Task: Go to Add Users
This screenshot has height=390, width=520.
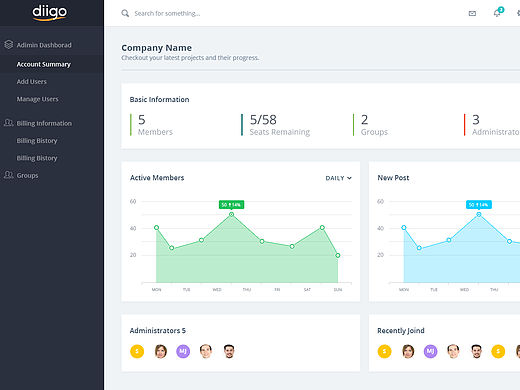Action: click(x=32, y=82)
